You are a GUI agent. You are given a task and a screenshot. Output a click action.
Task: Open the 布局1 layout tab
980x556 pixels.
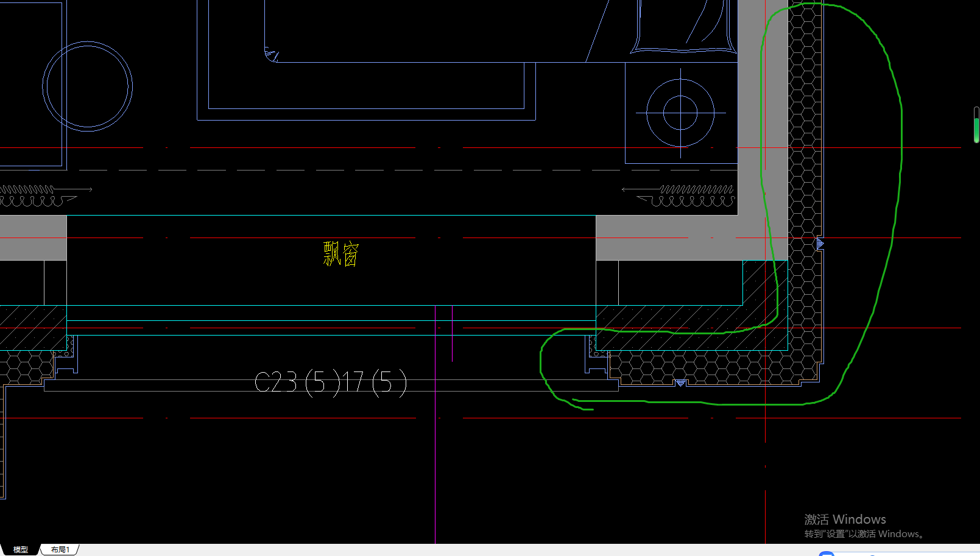pos(60,549)
